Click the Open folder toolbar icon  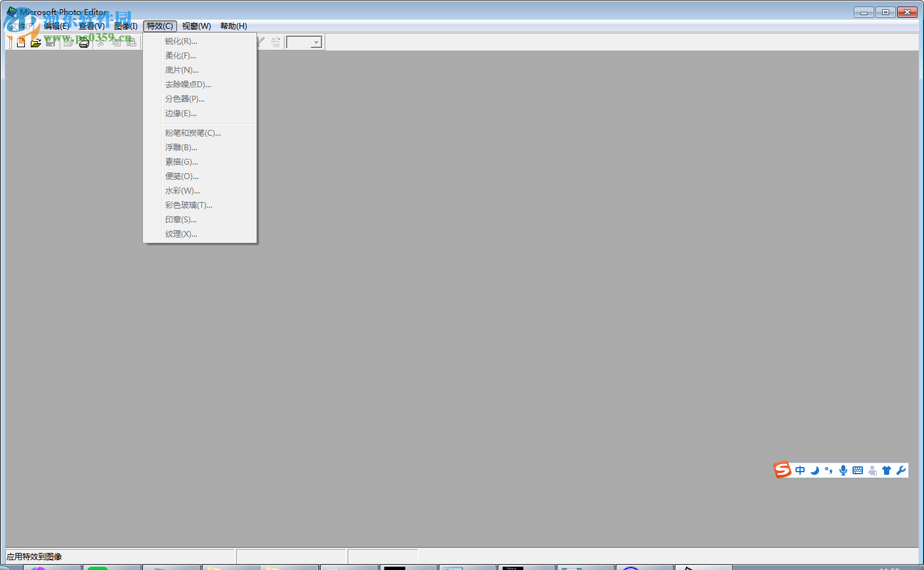tap(36, 43)
